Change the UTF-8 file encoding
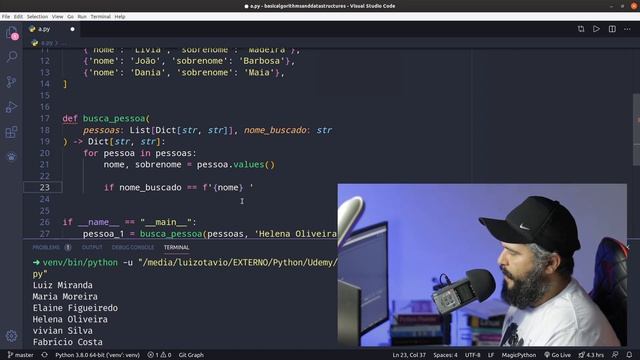This screenshot has height=360, width=640. point(473,355)
